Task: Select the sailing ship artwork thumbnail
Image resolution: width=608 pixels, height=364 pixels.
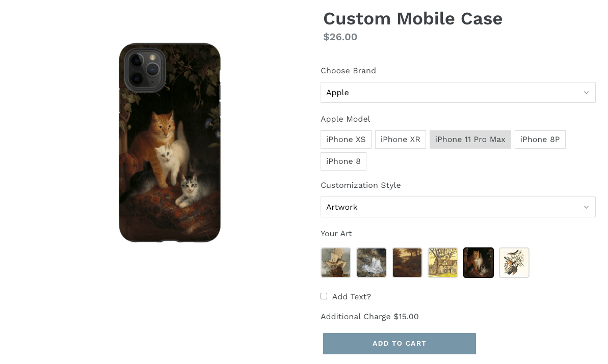Action: pyautogui.click(x=336, y=263)
